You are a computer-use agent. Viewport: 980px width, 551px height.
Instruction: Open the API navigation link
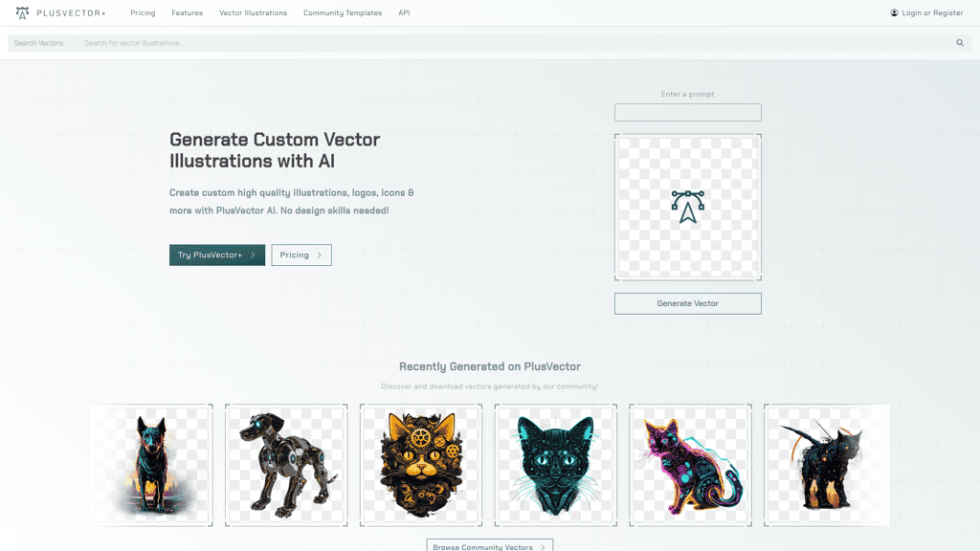(405, 12)
